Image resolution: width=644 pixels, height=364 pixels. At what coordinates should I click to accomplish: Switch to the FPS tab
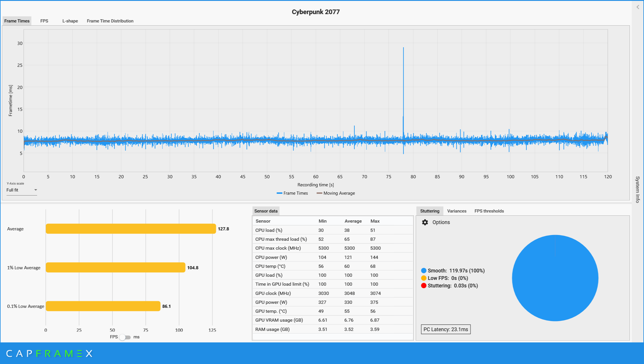[44, 21]
